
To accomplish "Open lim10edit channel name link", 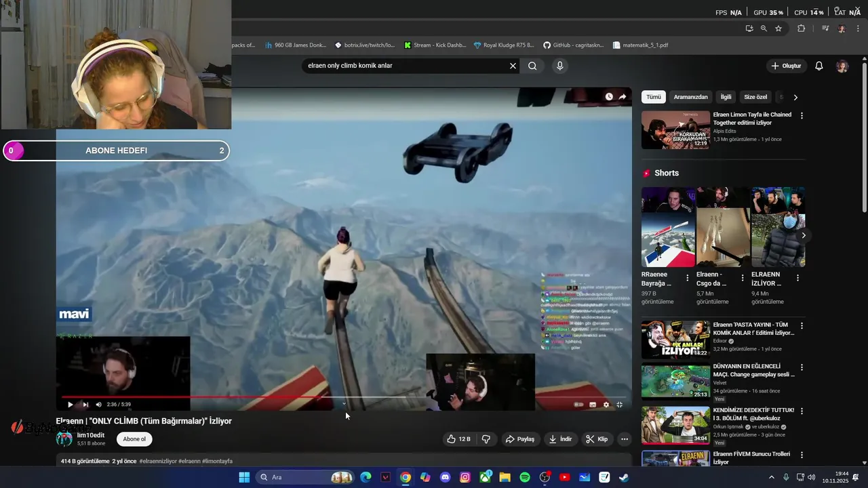I will [x=91, y=435].
